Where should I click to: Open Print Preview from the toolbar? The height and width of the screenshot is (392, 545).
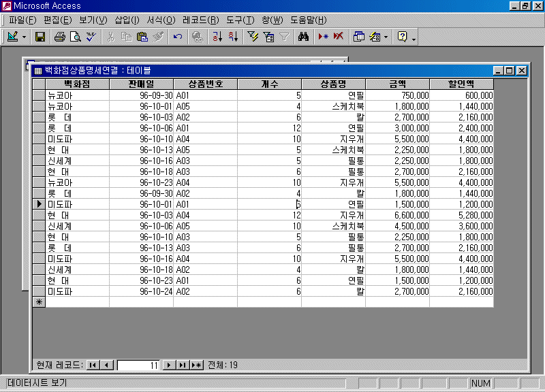(x=76, y=37)
